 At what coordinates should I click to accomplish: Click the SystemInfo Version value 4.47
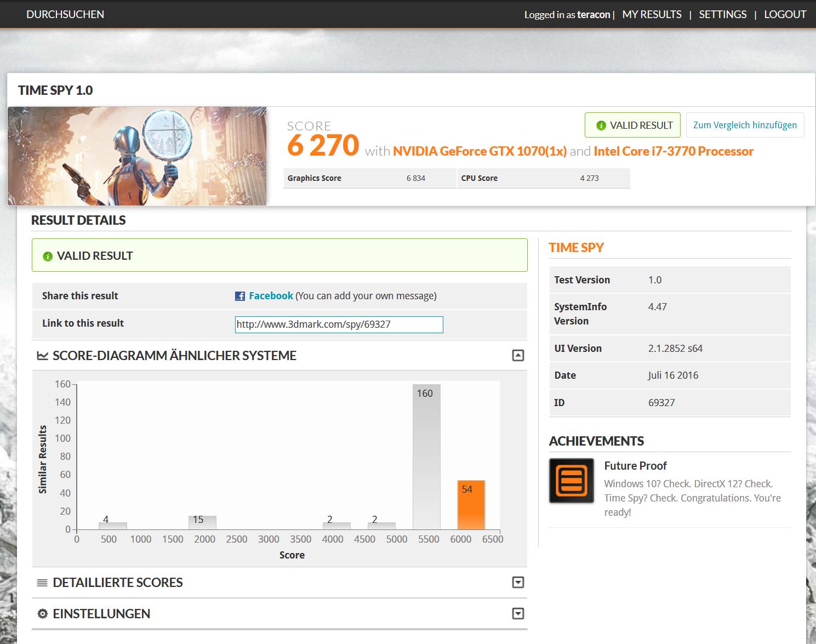(657, 307)
